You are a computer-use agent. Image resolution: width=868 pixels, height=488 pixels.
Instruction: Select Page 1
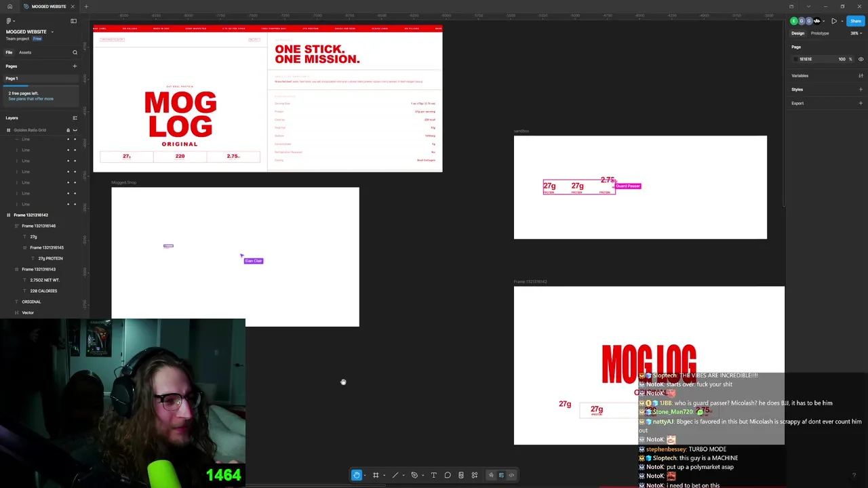[39, 79]
